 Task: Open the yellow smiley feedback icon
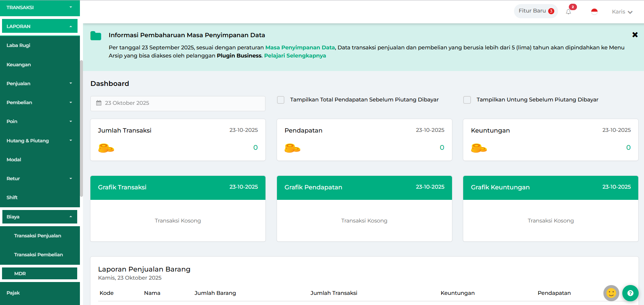coord(611,293)
